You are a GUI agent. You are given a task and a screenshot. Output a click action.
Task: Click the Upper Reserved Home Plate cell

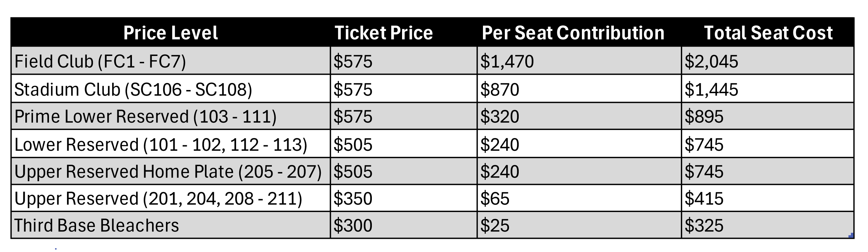[168, 172]
